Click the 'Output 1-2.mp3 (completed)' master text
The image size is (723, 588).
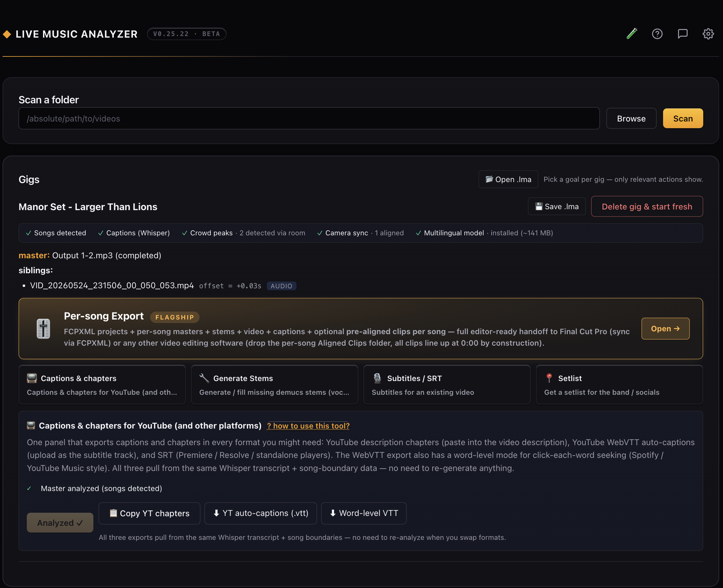(106, 255)
